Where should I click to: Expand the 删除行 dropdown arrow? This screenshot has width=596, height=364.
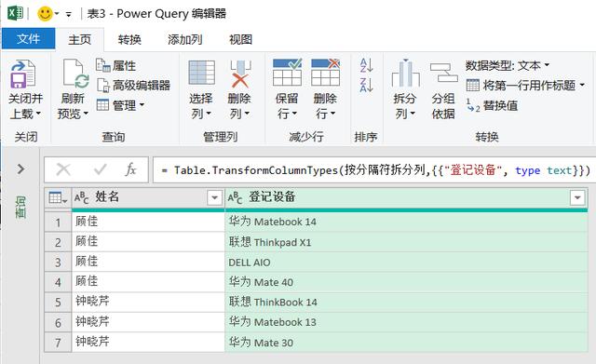click(x=333, y=114)
